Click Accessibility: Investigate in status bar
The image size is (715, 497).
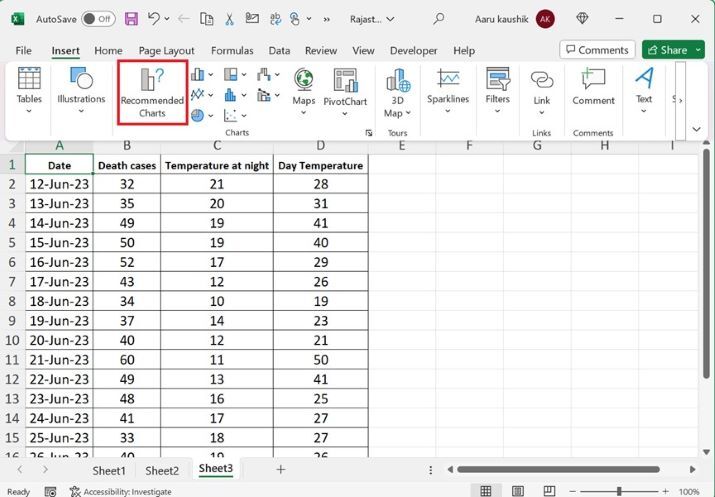(121, 492)
